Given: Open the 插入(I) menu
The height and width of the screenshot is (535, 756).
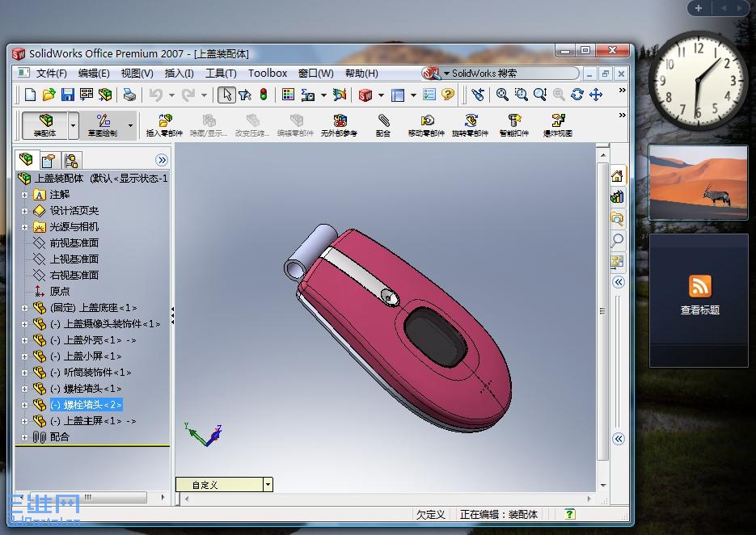Looking at the screenshot, I should coord(179,74).
